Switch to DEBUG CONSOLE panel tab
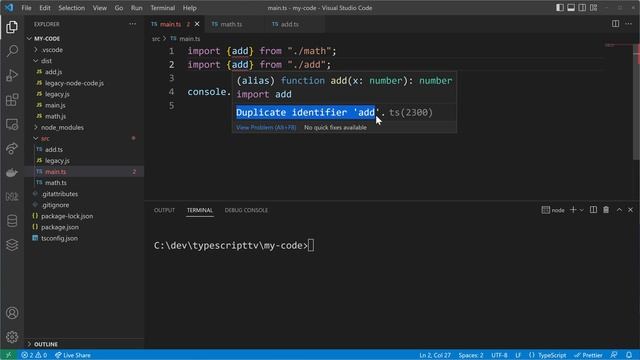640x360 pixels. pos(246,210)
